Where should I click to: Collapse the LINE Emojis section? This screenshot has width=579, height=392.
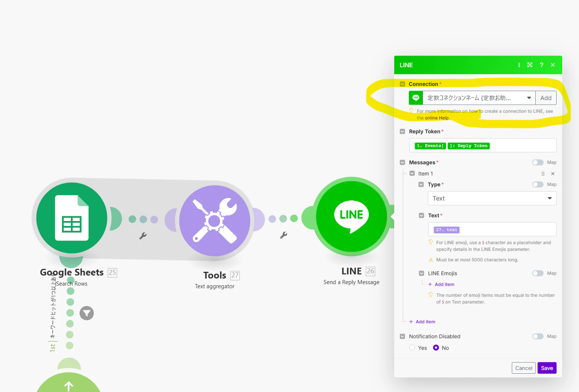pos(421,273)
